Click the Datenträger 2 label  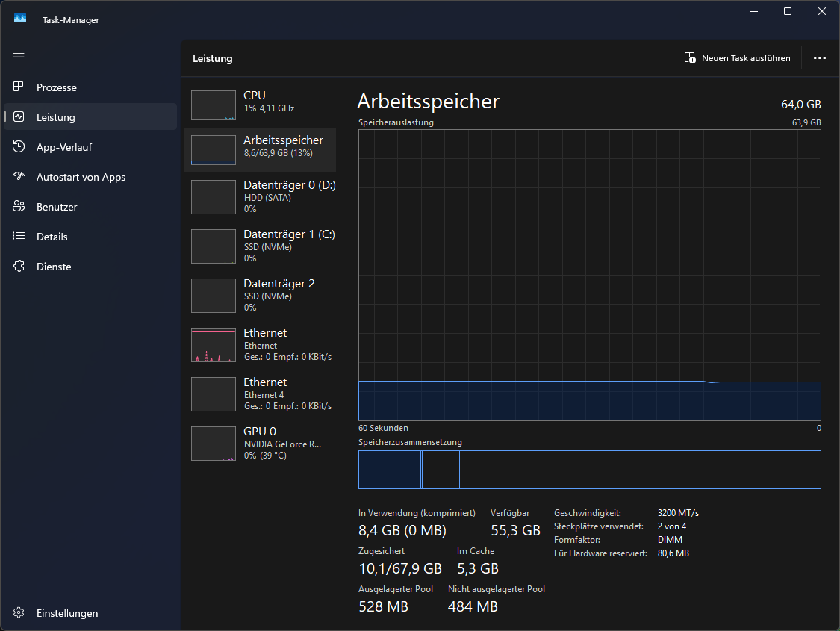279,284
